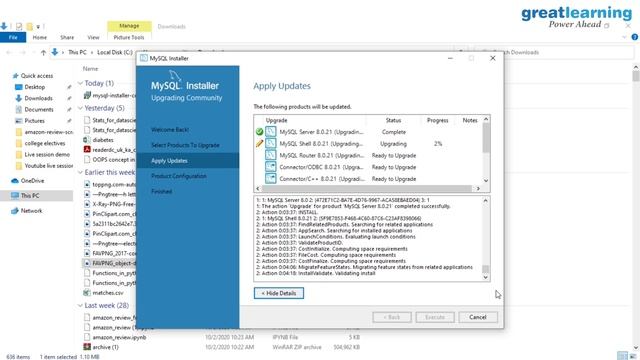Select the Select Products To Upgrade step

[185, 145]
